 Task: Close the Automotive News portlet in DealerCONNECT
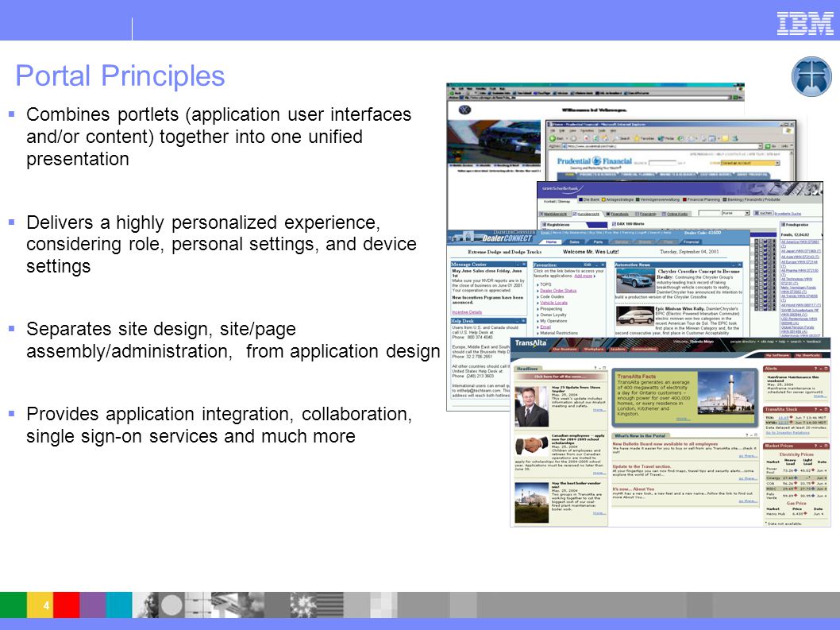pos(740,265)
